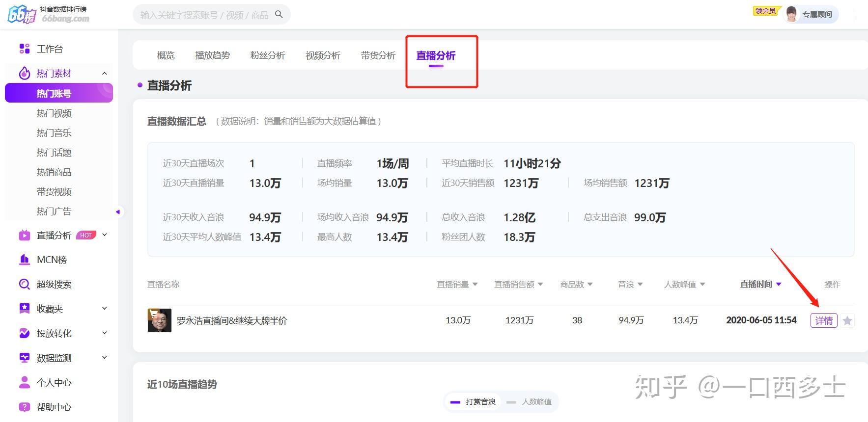Screen dimensions: 868x422
Task: Switch to the 概览 tab
Action: (x=166, y=55)
